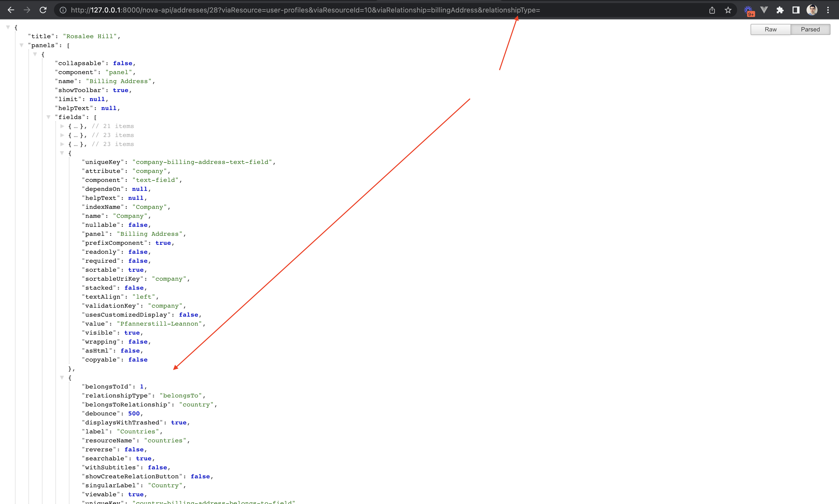
Task: Open the Vue.js devtools extension icon
Action: [x=764, y=10]
